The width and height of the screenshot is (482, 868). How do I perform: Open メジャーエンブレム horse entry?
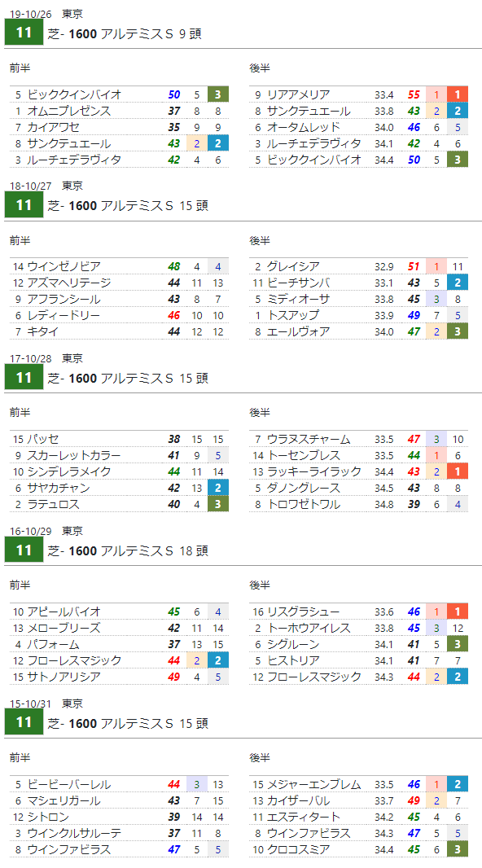(x=313, y=784)
